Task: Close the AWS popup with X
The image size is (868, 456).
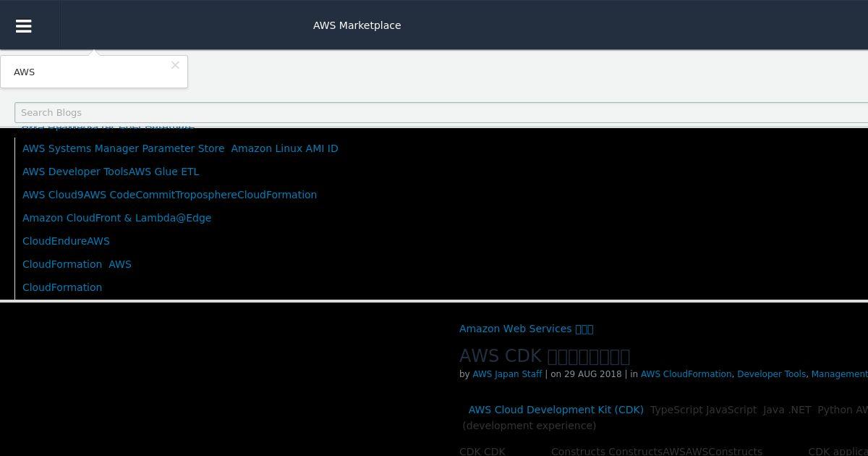Action: (175, 65)
